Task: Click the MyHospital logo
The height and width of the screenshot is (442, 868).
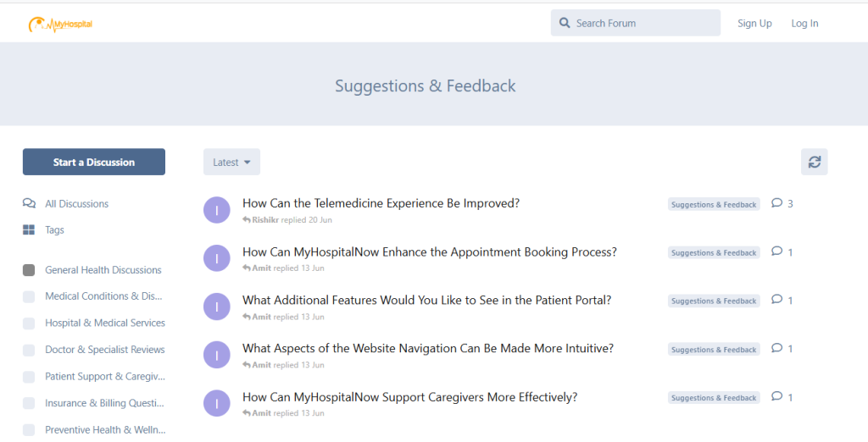Action: [x=59, y=25]
